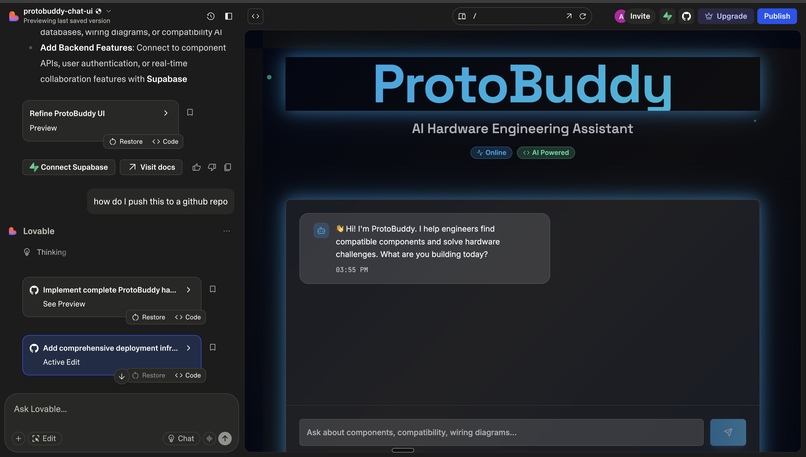Click the globe icon beside project name

[99, 11]
